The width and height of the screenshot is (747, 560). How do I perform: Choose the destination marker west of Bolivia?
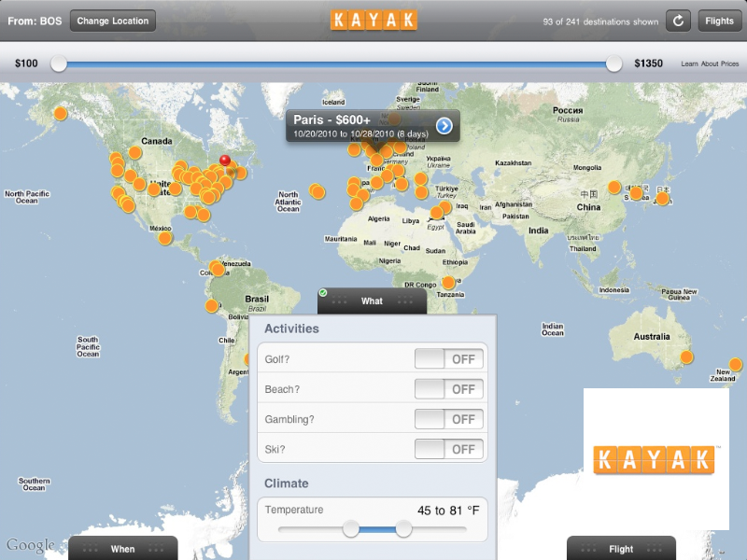212,306
